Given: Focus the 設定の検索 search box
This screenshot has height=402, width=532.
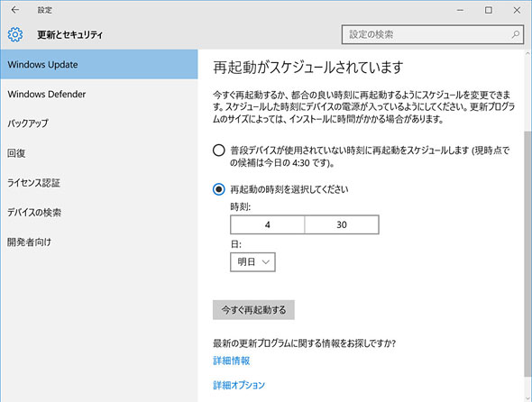Looking at the screenshot, I should (433, 34).
